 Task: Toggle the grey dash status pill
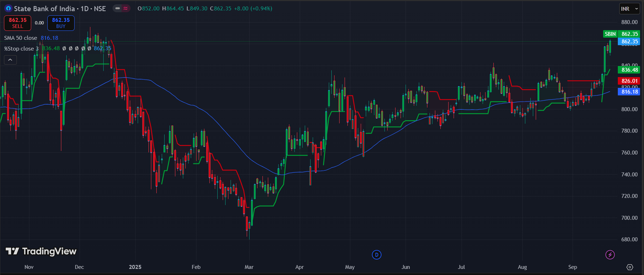click(118, 8)
